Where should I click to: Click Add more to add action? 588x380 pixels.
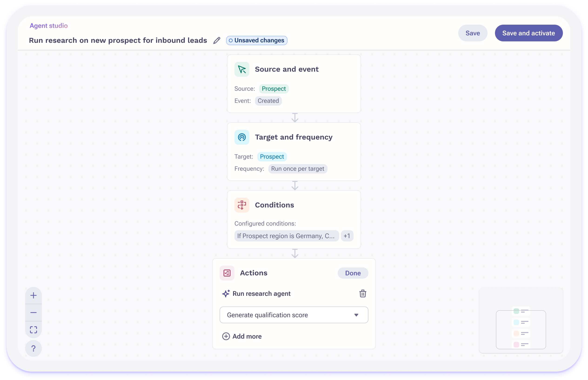point(242,336)
